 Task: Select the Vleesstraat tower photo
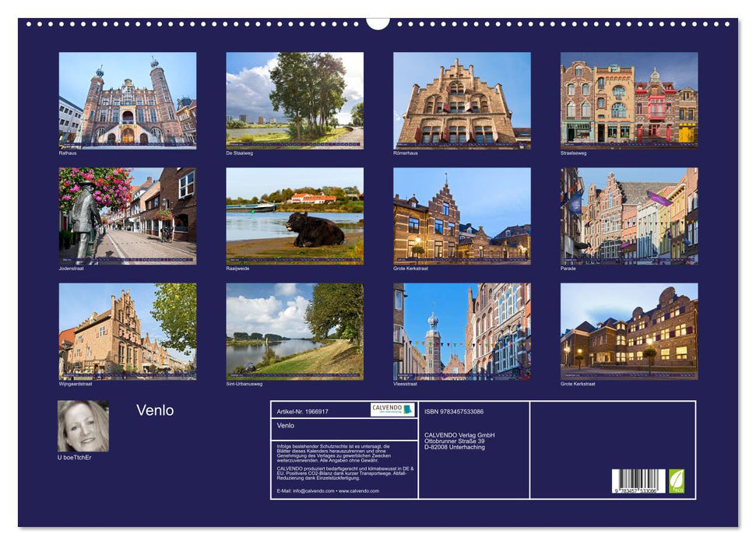pos(462,331)
